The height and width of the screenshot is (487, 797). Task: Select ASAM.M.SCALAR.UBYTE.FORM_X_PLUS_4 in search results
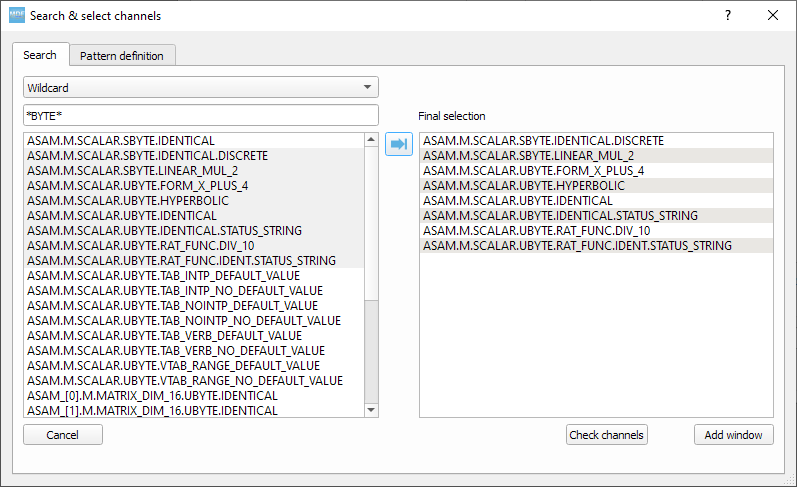pos(194,186)
